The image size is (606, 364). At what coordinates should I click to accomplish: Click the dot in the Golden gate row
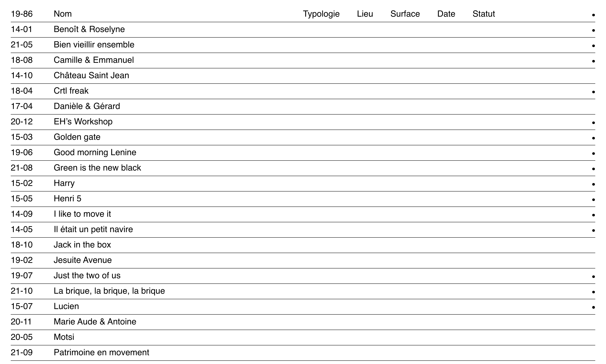tap(593, 138)
